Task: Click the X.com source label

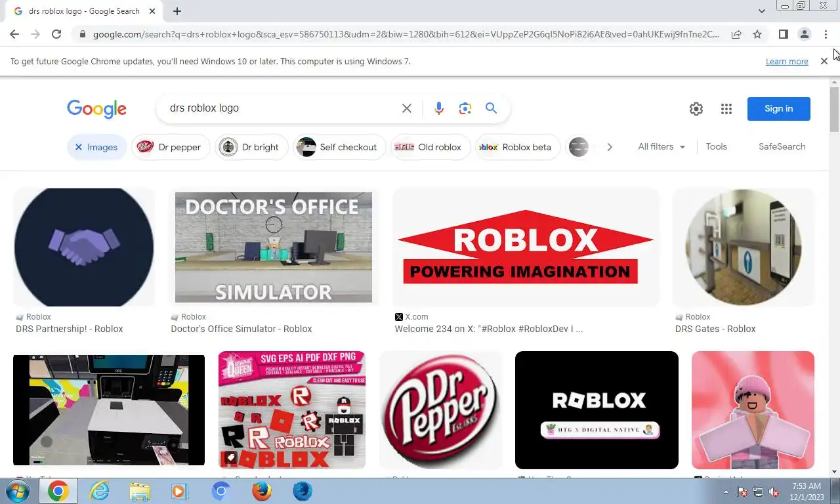Action: (416, 317)
